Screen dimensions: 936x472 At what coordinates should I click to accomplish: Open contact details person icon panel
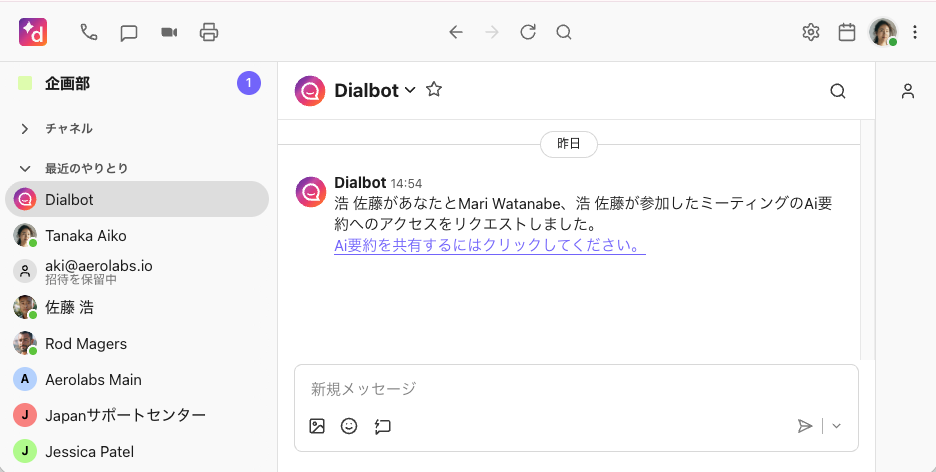click(x=908, y=91)
